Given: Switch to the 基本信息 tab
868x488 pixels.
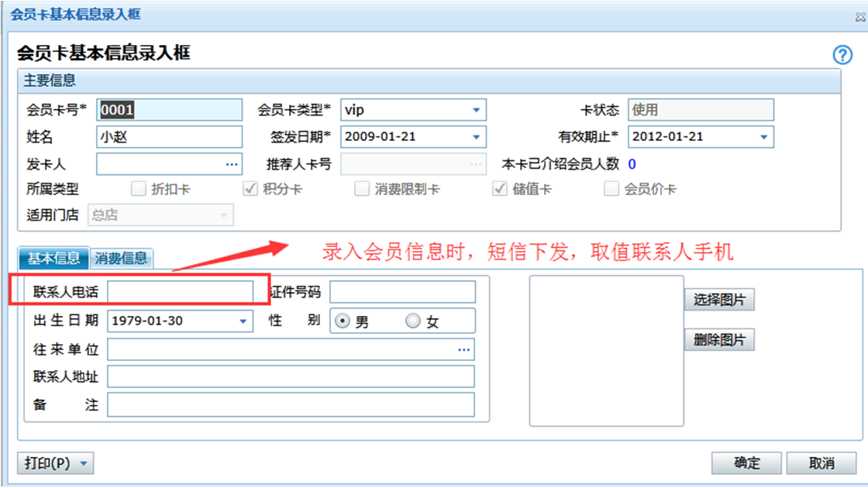Looking at the screenshot, I should (x=53, y=258).
